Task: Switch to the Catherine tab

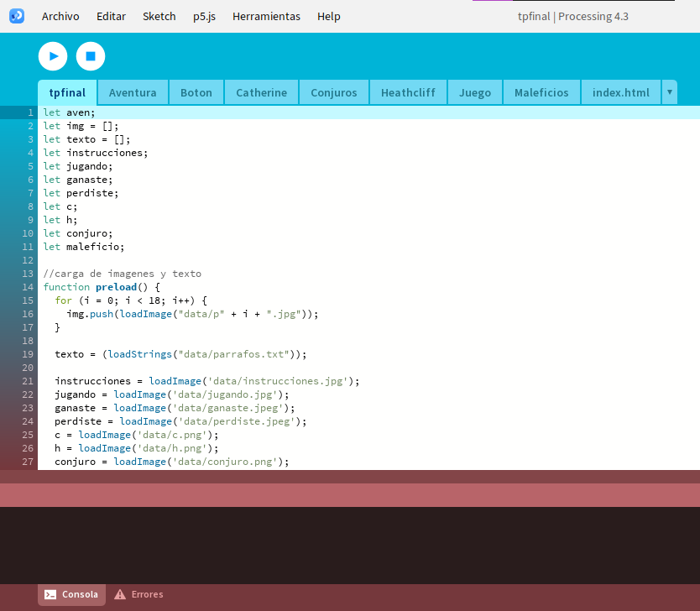Action: point(262,92)
